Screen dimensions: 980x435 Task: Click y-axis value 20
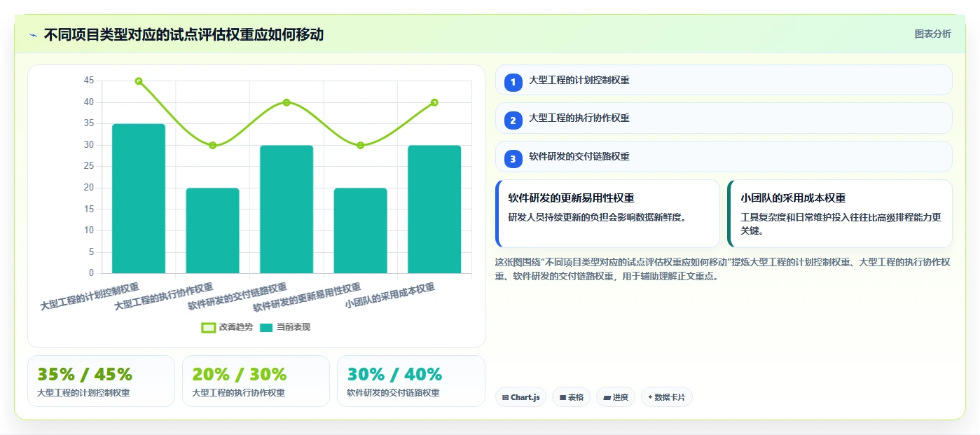pyautogui.click(x=88, y=188)
